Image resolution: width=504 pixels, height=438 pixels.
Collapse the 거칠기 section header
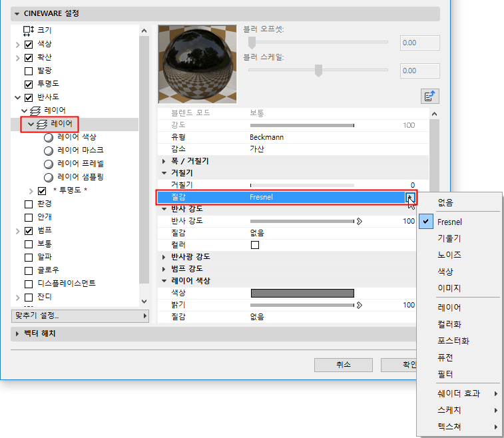164,173
